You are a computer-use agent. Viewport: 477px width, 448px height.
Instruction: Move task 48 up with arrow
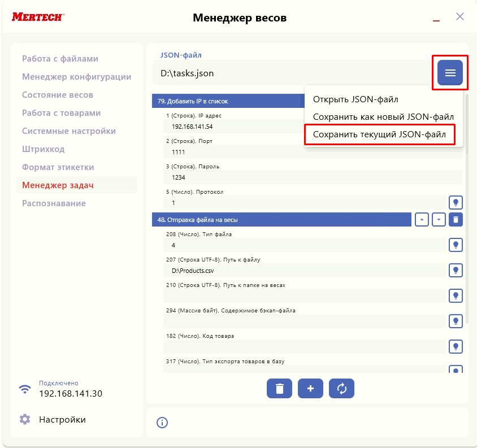pyautogui.click(x=422, y=219)
